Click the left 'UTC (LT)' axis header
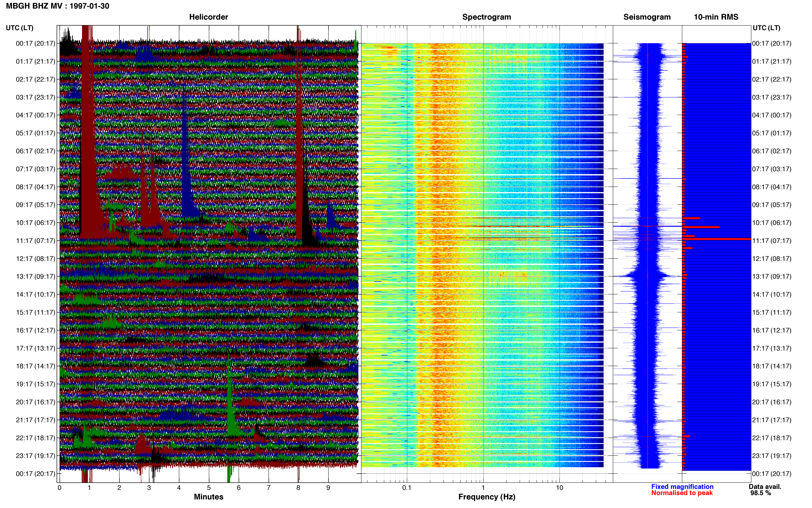 click(x=19, y=28)
